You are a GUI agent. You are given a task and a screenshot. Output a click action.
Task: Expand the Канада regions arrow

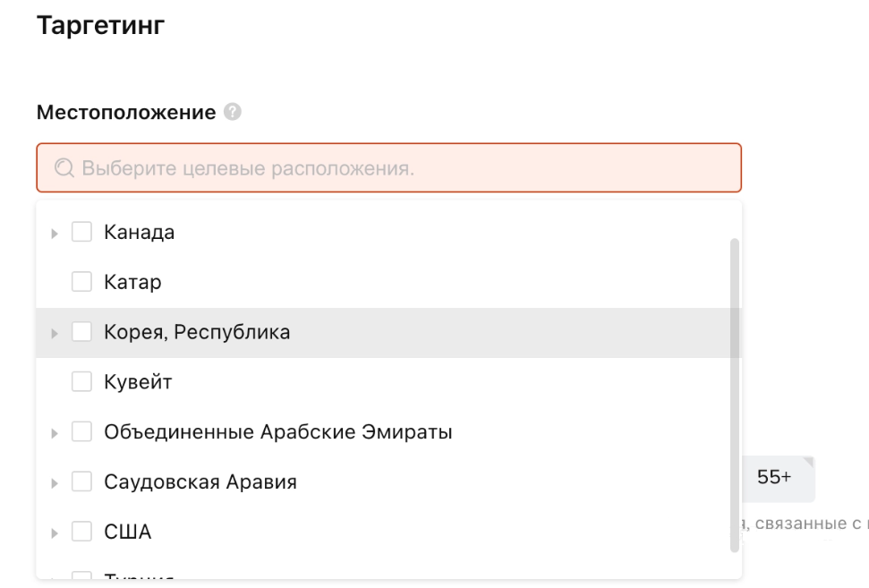pos(55,234)
